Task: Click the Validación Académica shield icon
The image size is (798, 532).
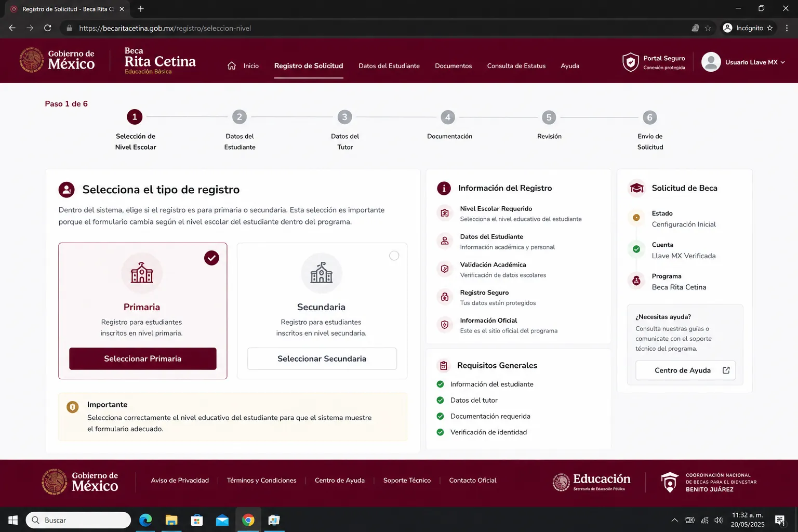Action: 445,269
